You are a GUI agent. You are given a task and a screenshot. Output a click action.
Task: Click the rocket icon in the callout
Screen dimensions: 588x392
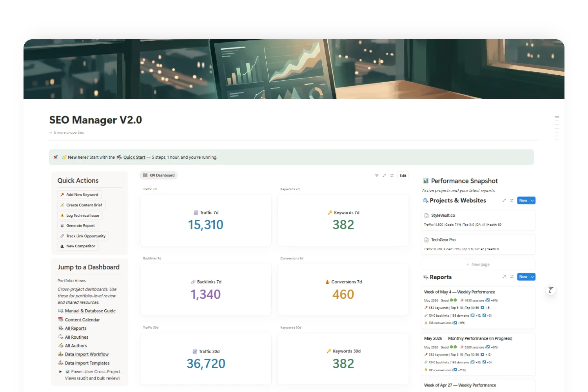tap(56, 157)
